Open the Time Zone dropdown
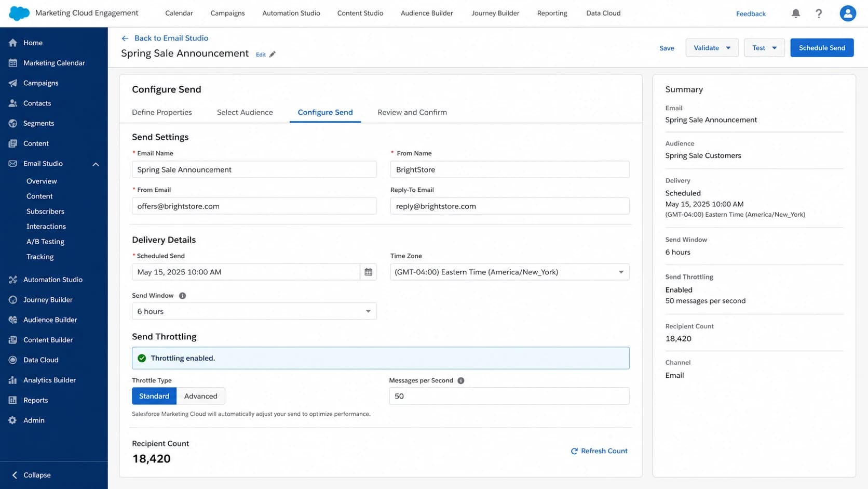The image size is (868, 489). pyautogui.click(x=509, y=272)
